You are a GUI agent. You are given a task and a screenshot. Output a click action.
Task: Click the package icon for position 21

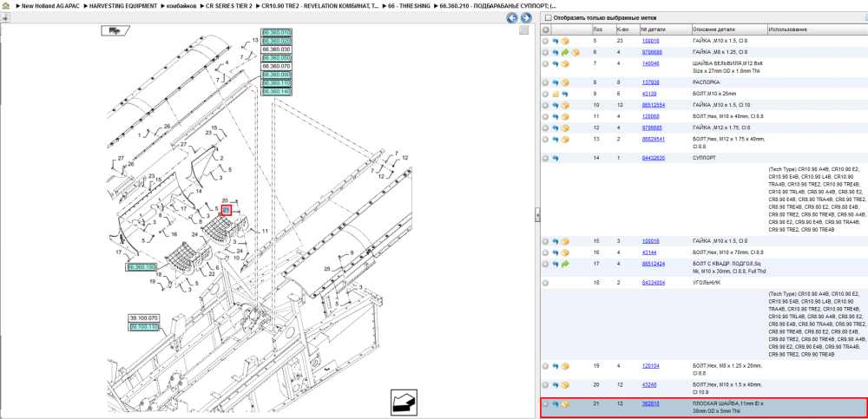[x=565, y=403]
